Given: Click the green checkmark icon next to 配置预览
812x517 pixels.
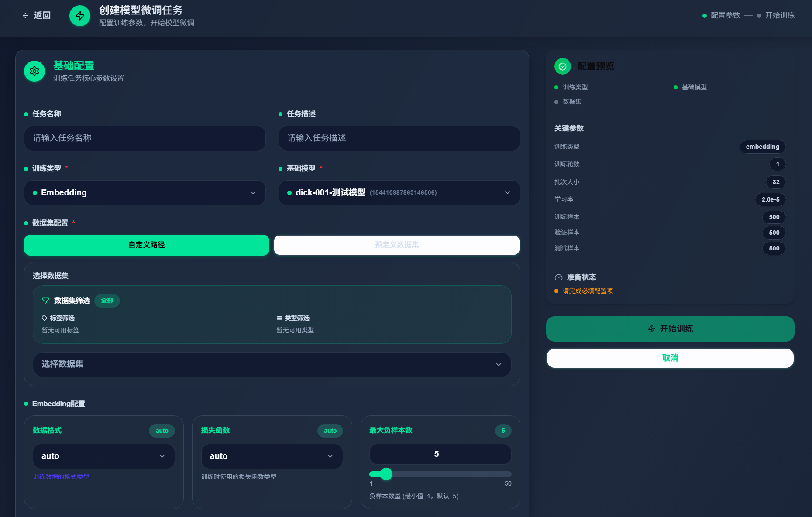Looking at the screenshot, I should [562, 66].
